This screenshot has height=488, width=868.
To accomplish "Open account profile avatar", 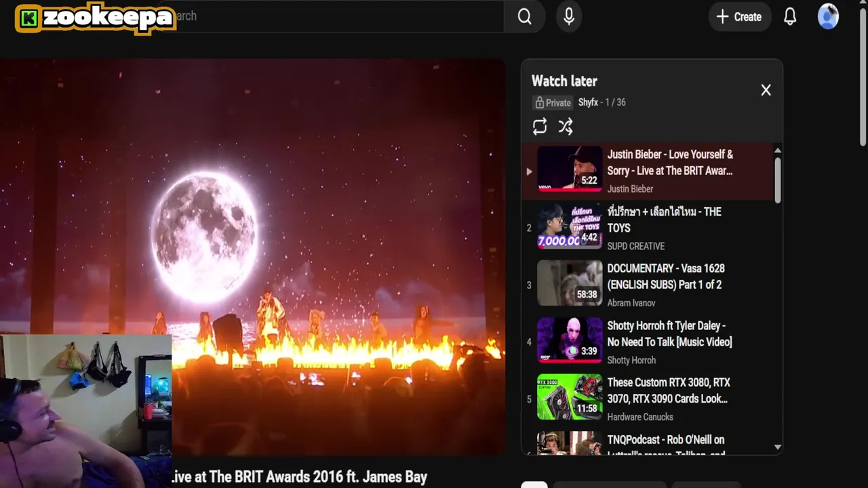I will point(828,16).
